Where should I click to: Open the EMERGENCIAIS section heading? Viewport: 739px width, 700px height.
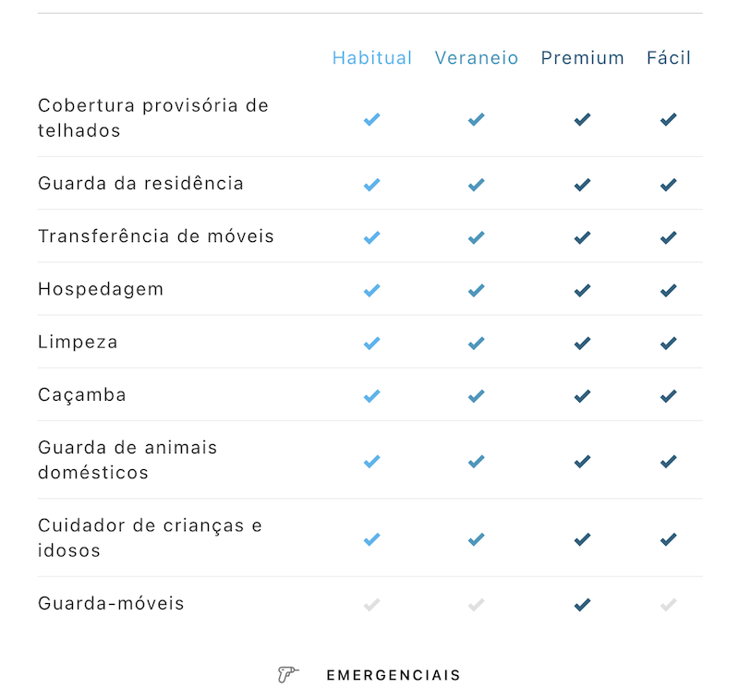pos(394,675)
